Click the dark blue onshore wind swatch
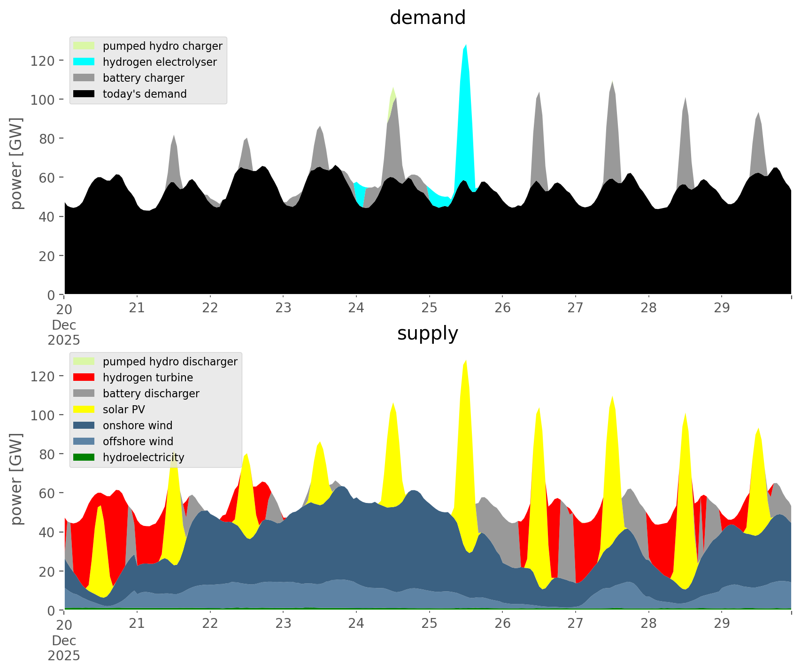This screenshot has width=801, height=672. tap(84, 425)
